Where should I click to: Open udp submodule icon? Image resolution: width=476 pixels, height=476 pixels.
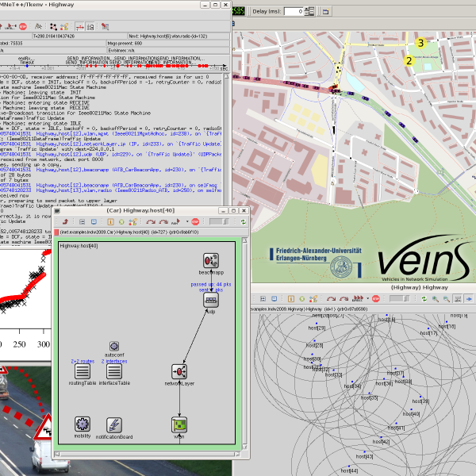(x=211, y=300)
